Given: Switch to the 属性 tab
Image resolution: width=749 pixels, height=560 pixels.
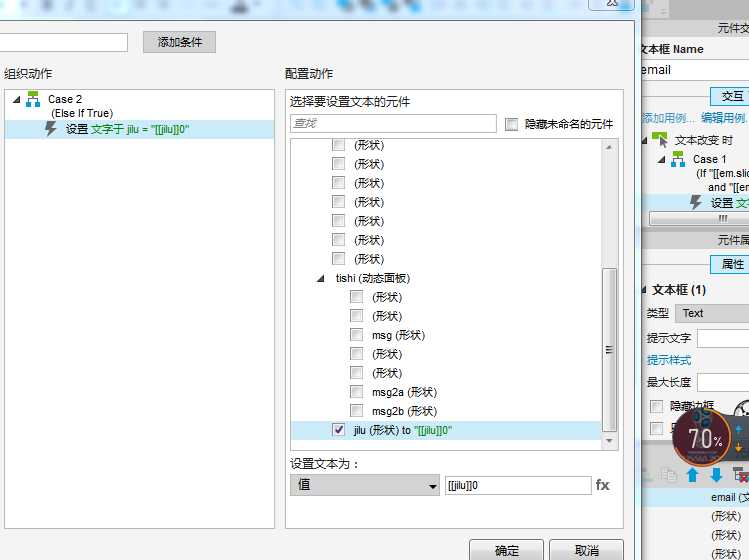Looking at the screenshot, I should tap(732, 264).
